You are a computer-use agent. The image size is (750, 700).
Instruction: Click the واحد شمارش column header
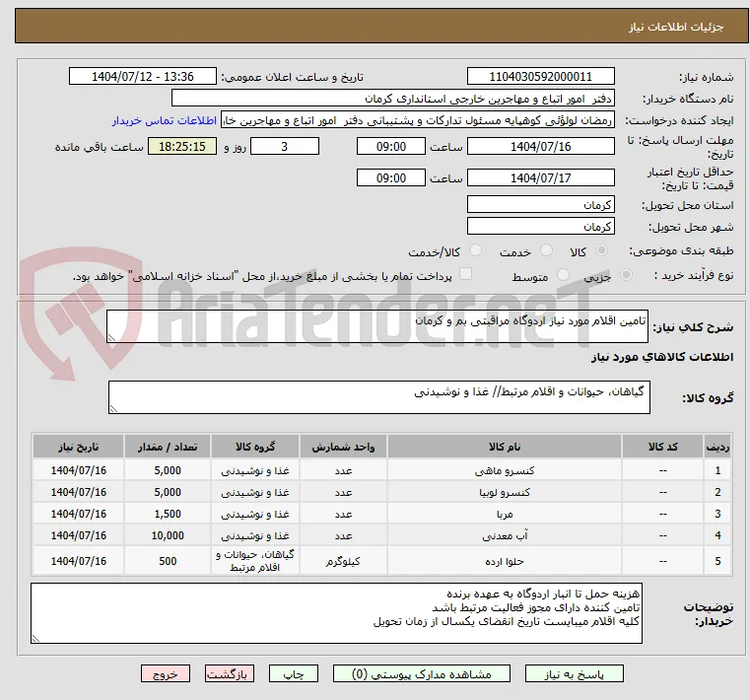[343, 447]
